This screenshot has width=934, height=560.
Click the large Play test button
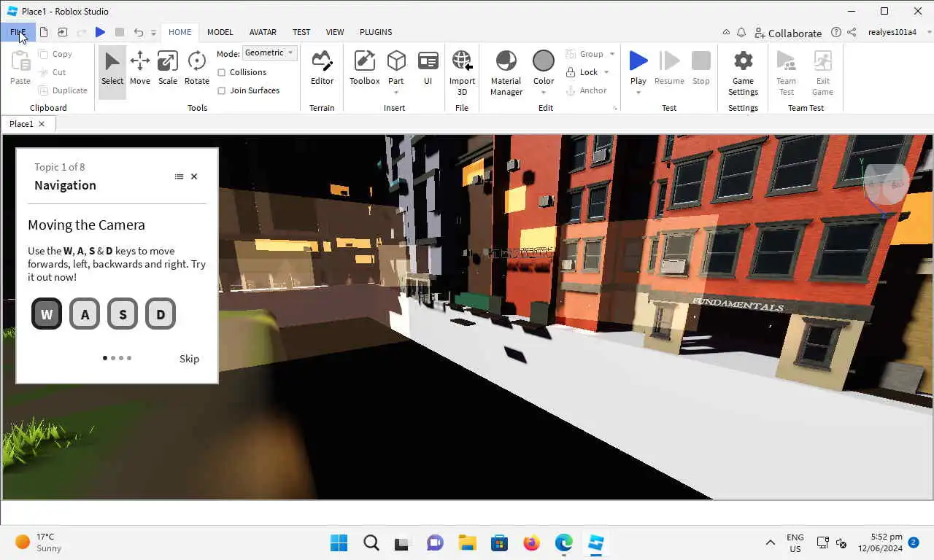(638, 62)
